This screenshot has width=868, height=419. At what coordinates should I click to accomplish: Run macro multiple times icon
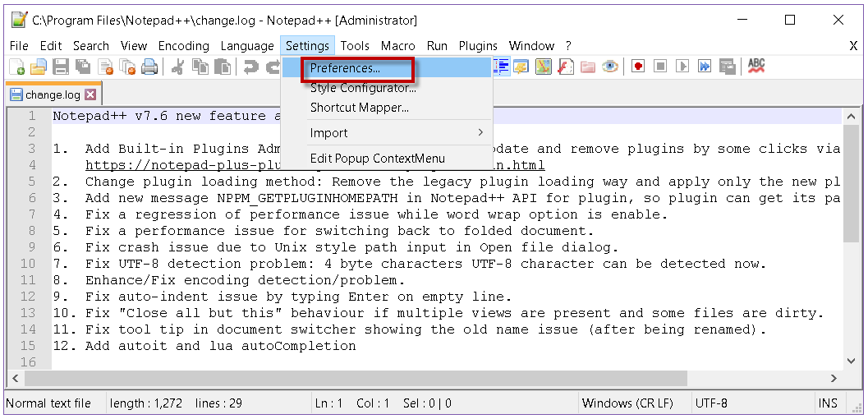coord(705,67)
